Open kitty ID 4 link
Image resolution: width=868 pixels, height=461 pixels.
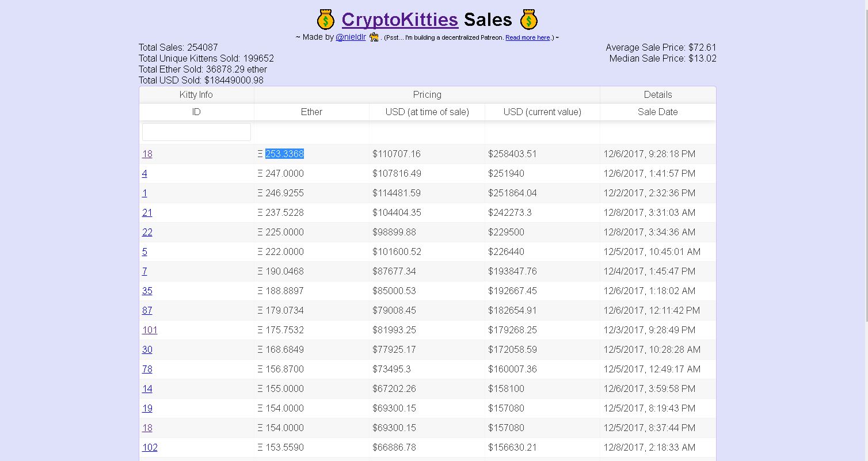point(144,173)
